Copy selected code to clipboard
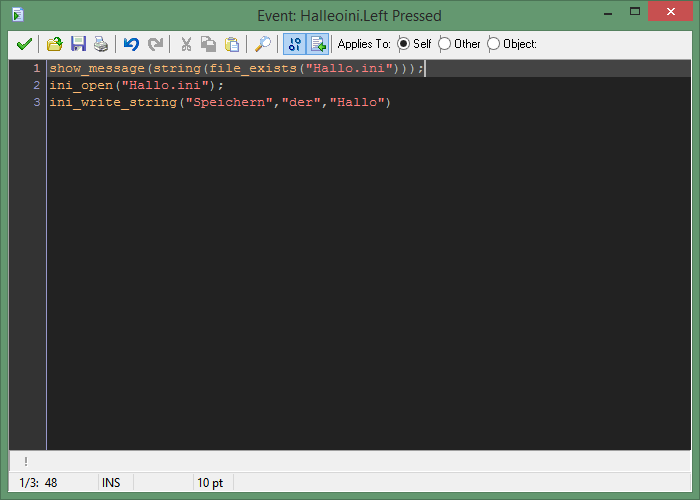The height and width of the screenshot is (500, 700). (209, 44)
